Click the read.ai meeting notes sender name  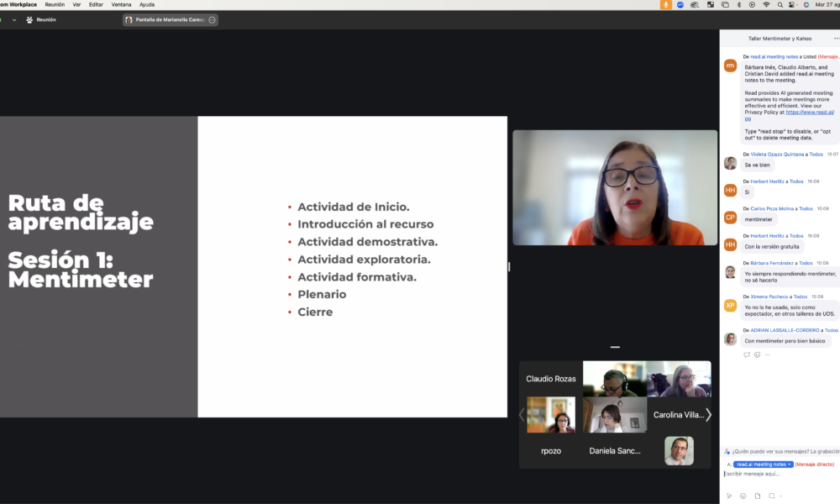coord(774,57)
